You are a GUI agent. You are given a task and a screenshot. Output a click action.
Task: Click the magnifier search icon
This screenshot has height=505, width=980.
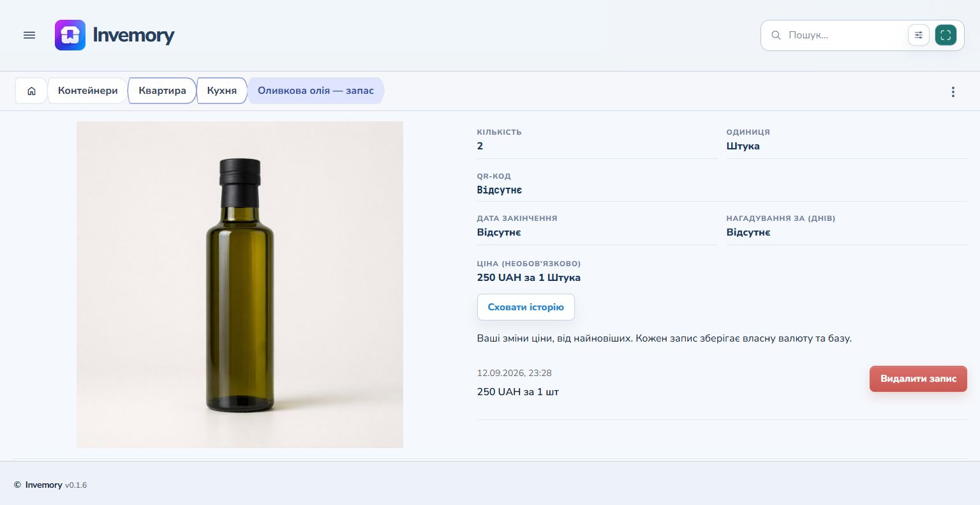click(776, 35)
